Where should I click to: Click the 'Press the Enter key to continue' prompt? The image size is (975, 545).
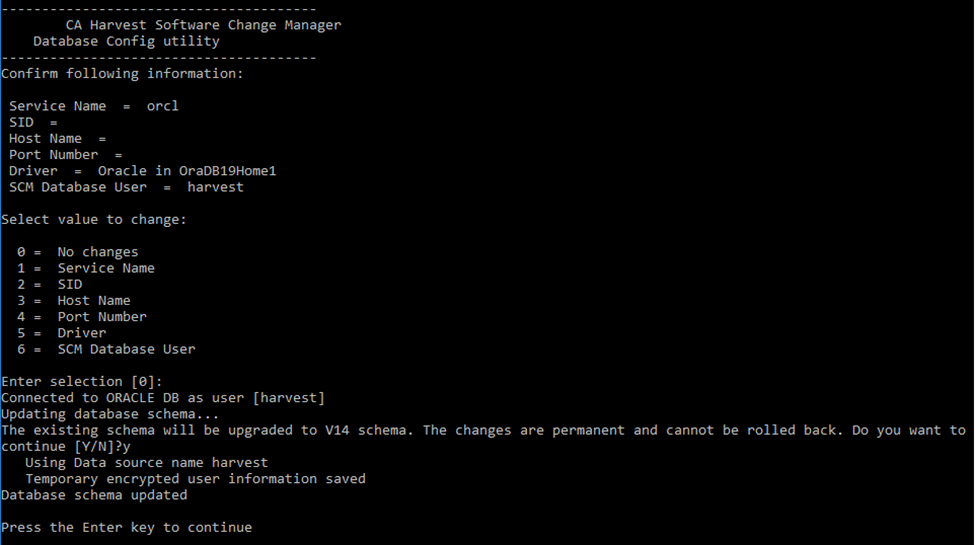point(126,527)
